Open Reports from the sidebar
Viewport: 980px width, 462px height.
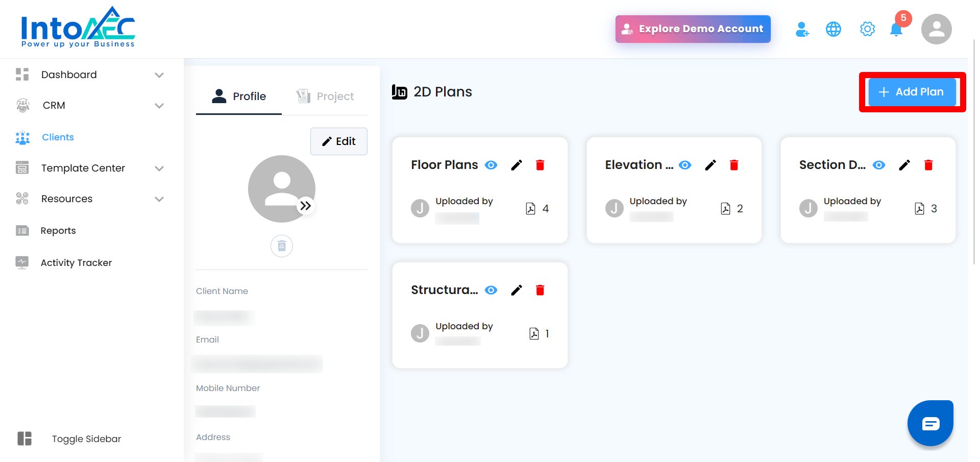(58, 231)
